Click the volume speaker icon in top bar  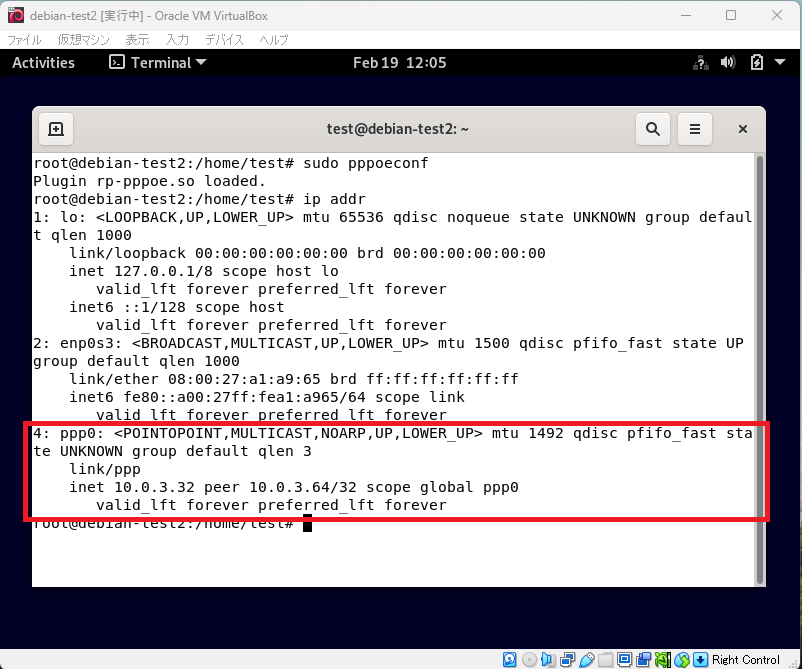727,62
